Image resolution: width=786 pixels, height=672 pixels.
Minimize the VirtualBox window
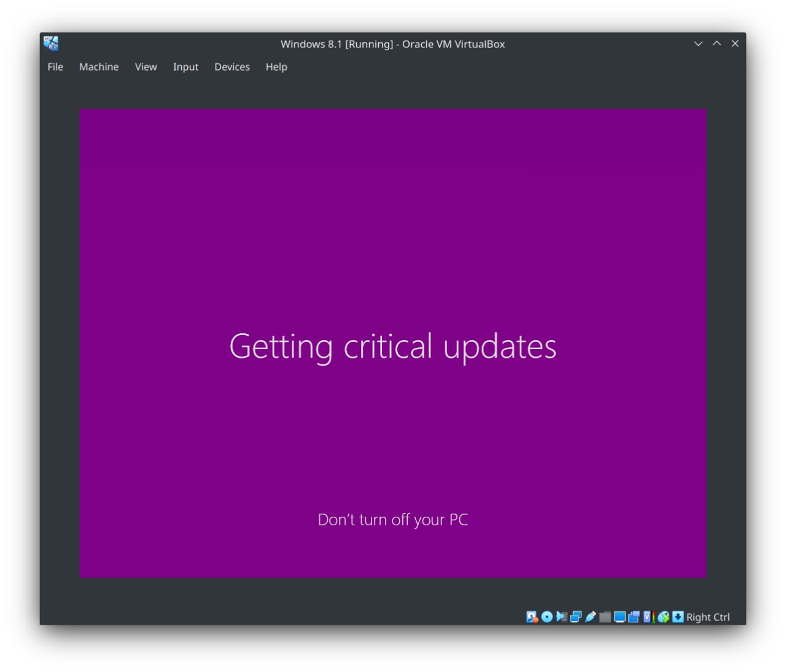point(698,44)
